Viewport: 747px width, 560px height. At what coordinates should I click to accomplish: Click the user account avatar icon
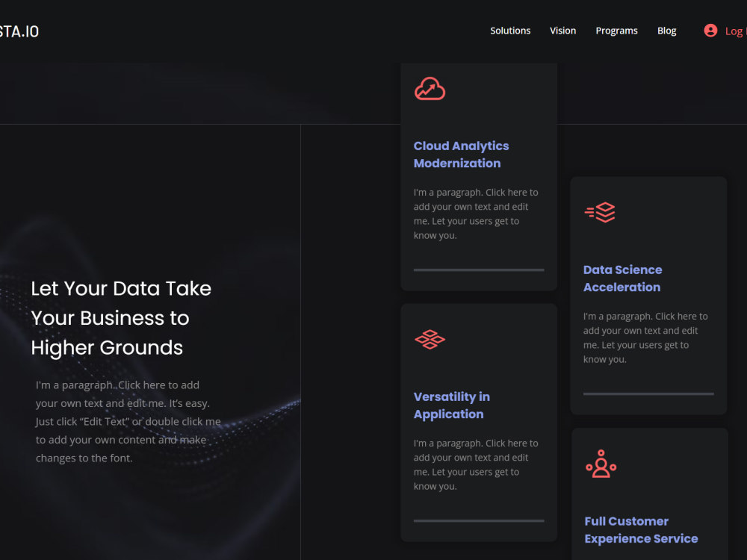pos(710,31)
